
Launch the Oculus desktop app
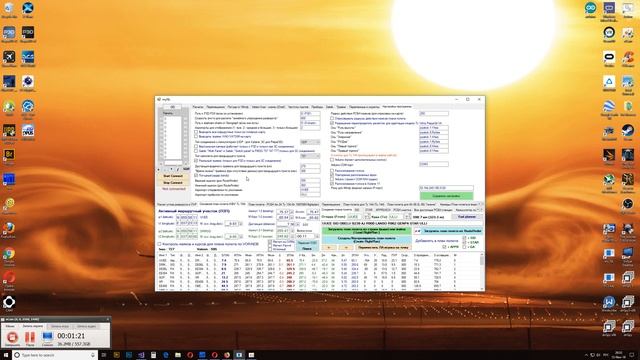click(x=609, y=57)
